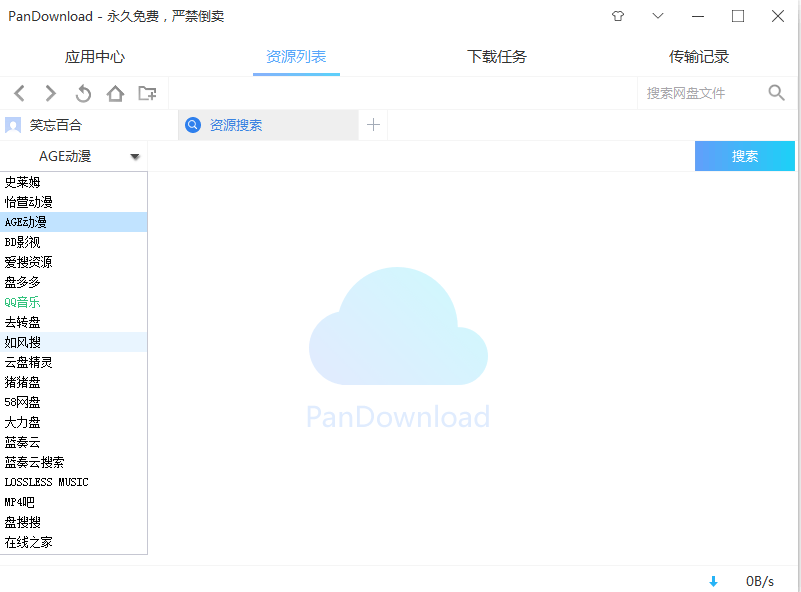Pick 在线之家 from the list

coord(74,542)
